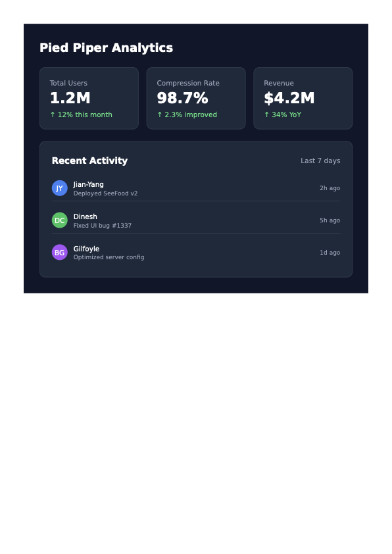The height and width of the screenshot is (554, 392).
Task: Expand the Total Users card
Action: [89, 98]
